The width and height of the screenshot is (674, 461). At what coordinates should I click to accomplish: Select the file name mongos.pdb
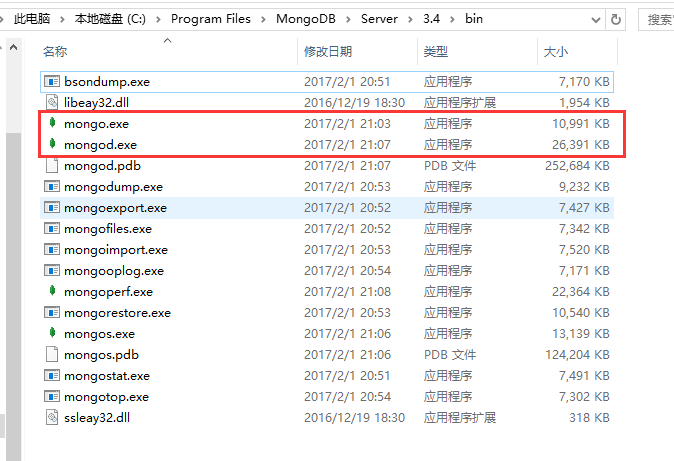tap(101, 355)
